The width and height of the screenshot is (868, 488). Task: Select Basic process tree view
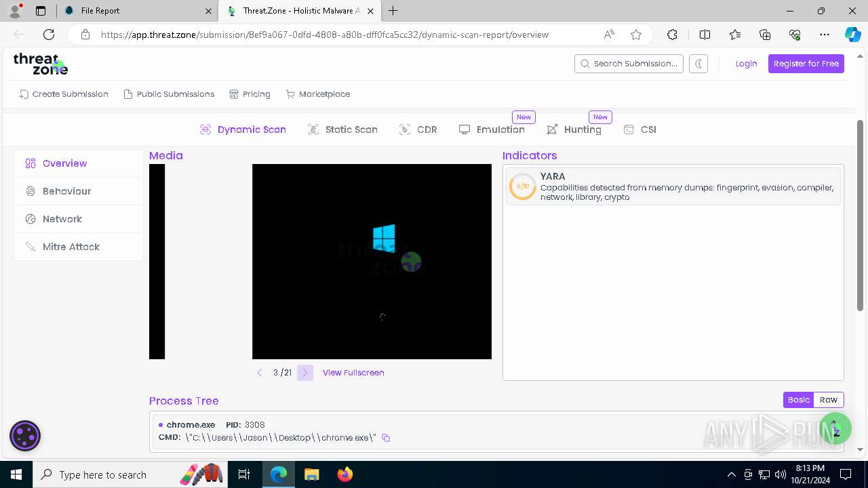798,400
